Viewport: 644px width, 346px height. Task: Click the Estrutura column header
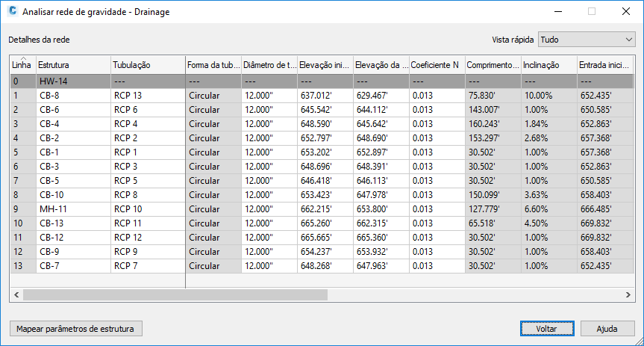(x=73, y=66)
